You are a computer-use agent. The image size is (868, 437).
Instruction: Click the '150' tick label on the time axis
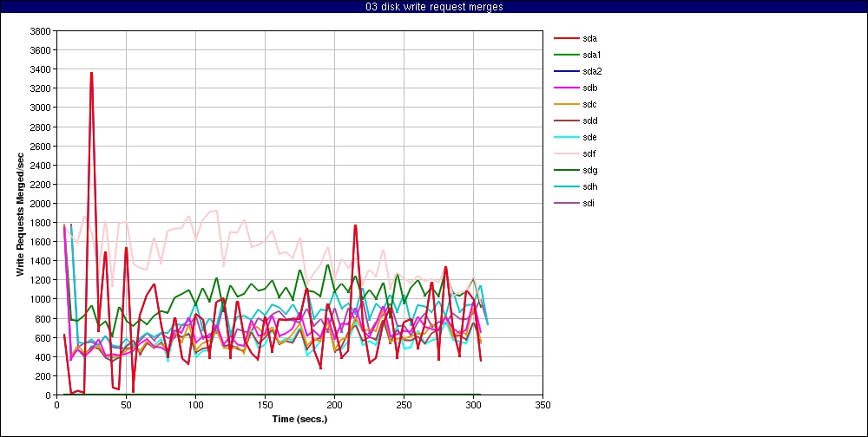coord(265,404)
